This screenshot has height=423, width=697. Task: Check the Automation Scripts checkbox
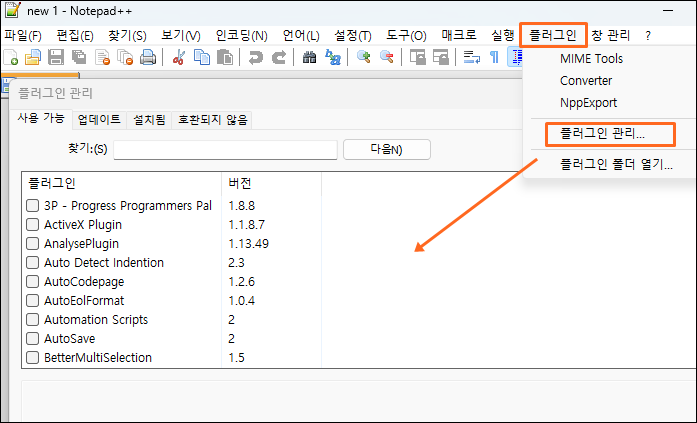point(32,319)
